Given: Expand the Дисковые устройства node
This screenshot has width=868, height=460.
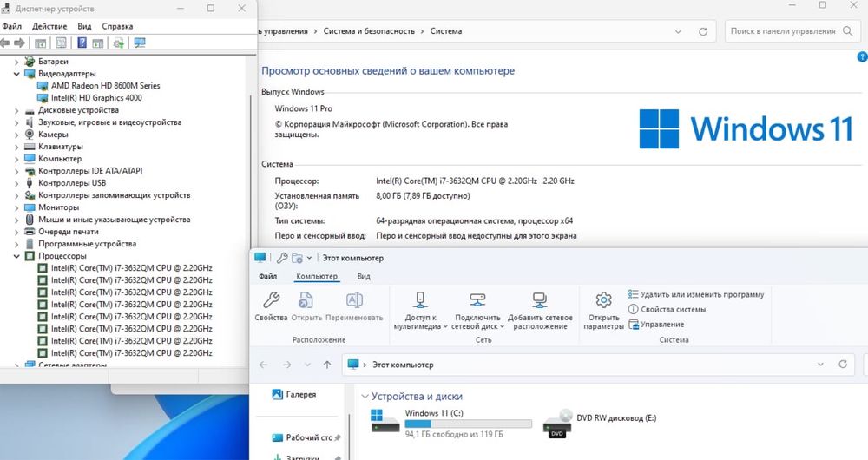Looking at the screenshot, I should tap(16, 111).
